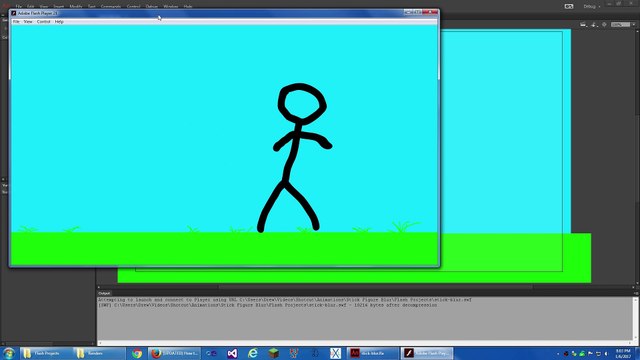Viewport: 640px width, 360px height.
Task: Open Window menu in Animate window
Action: coord(171,7)
